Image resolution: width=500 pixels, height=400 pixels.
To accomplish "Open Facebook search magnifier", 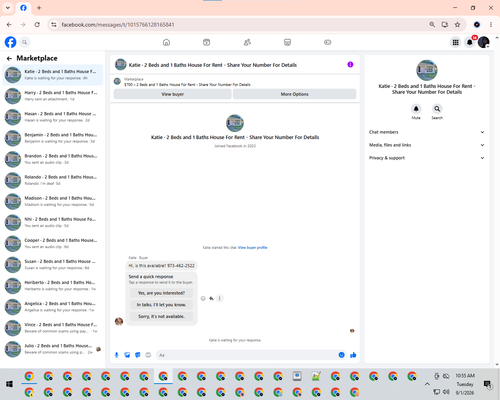I will pyautogui.click(x=24, y=42).
